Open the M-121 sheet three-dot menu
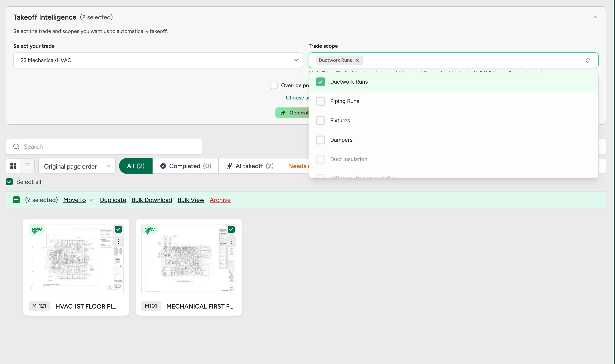Screen dimensions: 615x364 click(x=118, y=242)
